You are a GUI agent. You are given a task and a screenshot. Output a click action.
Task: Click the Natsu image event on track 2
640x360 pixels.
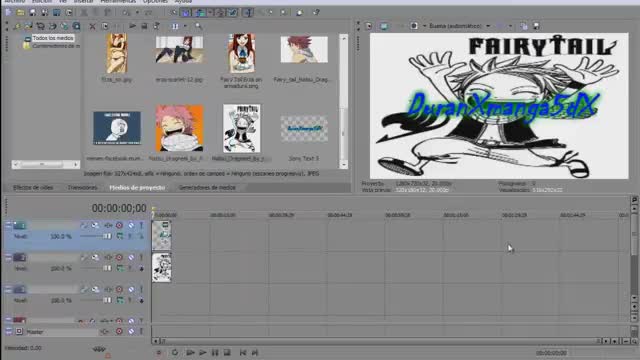click(162, 267)
